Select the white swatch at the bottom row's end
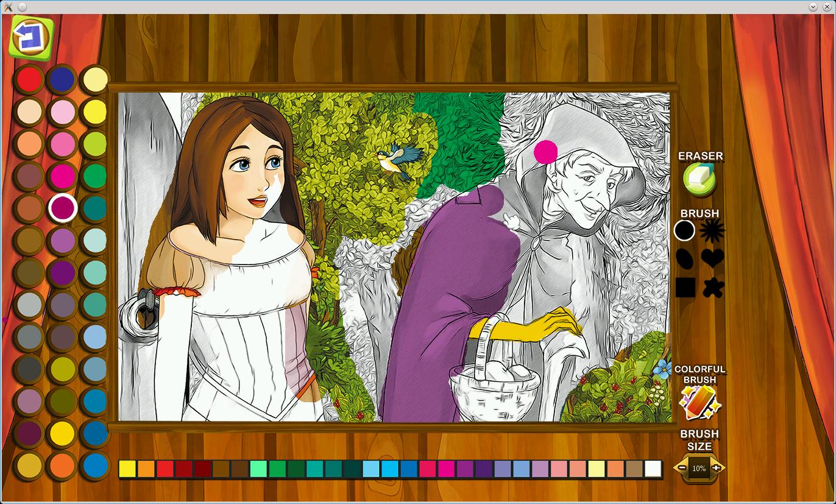Image resolution: width=836 pixels, height=504 pixels. 654,469
